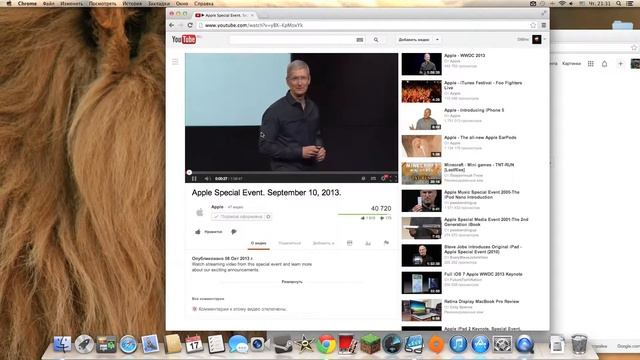The image size is (640, 360).
Task: Click the YouTube logo
Action: 184,39
